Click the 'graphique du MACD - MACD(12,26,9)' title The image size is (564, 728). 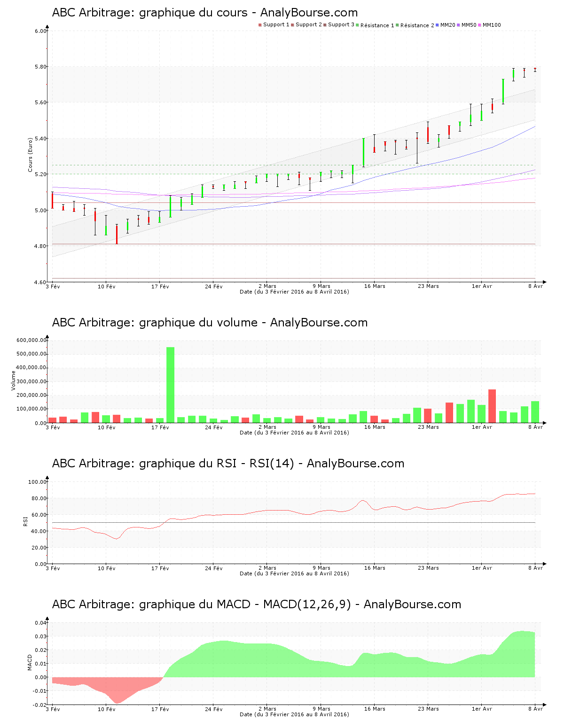tap(257, 604)
